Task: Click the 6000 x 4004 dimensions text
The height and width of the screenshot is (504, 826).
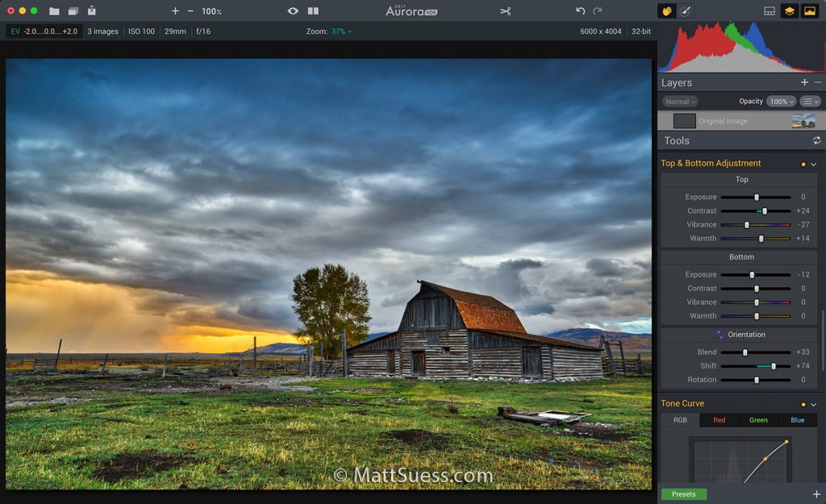Action: 600,31
